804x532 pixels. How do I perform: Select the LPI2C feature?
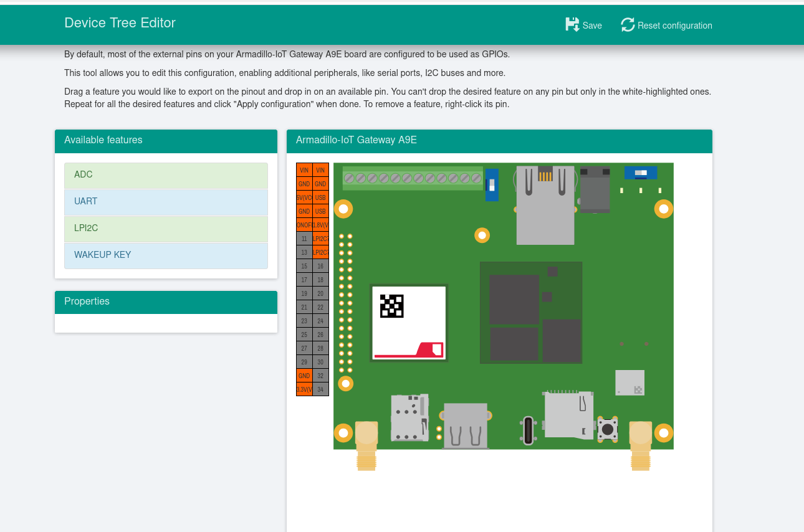point(166,229)
